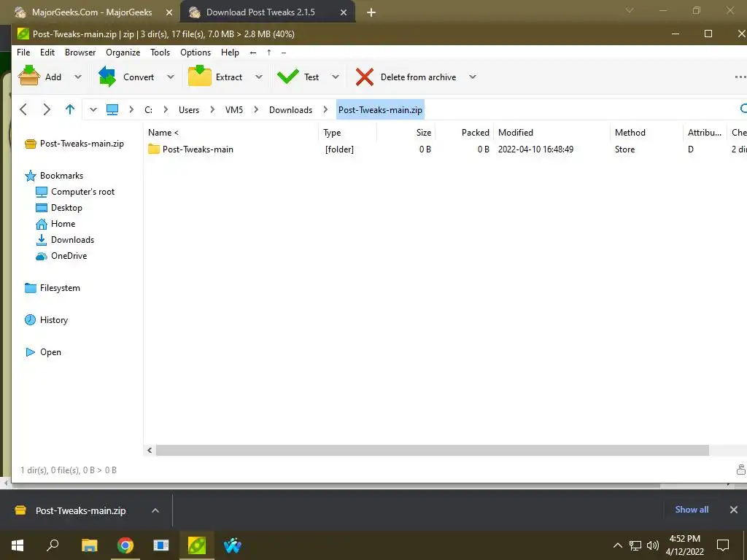Click the Post-Tweaks-main folder icon in the list
Screen dimensions: 747x560
point(153,149)
